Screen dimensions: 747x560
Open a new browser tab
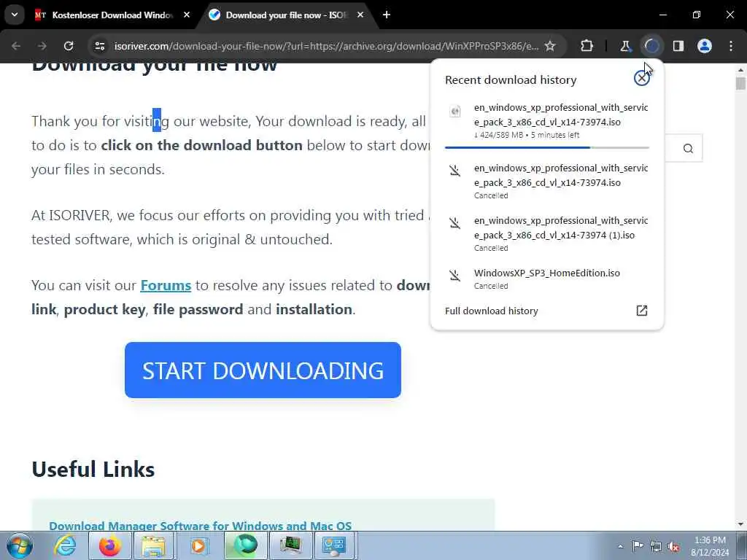387,15
